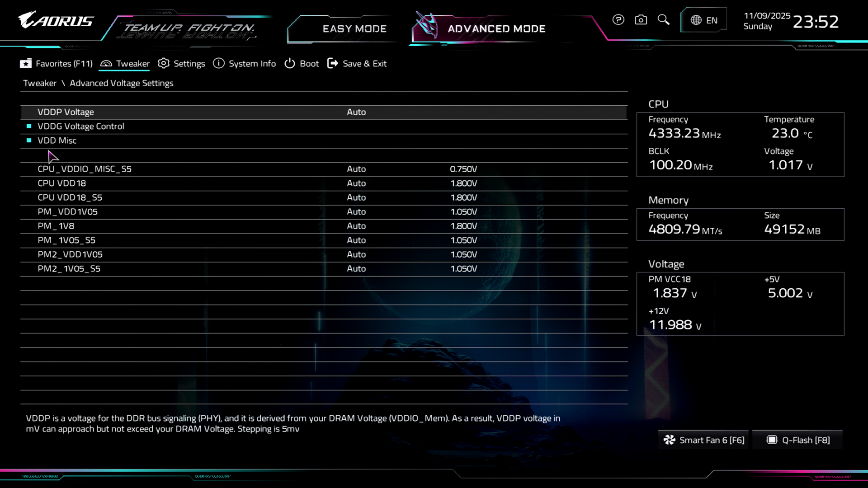Click the Favorites star folder icon
This screenshot has height=488, width=868.
[26, 64]
